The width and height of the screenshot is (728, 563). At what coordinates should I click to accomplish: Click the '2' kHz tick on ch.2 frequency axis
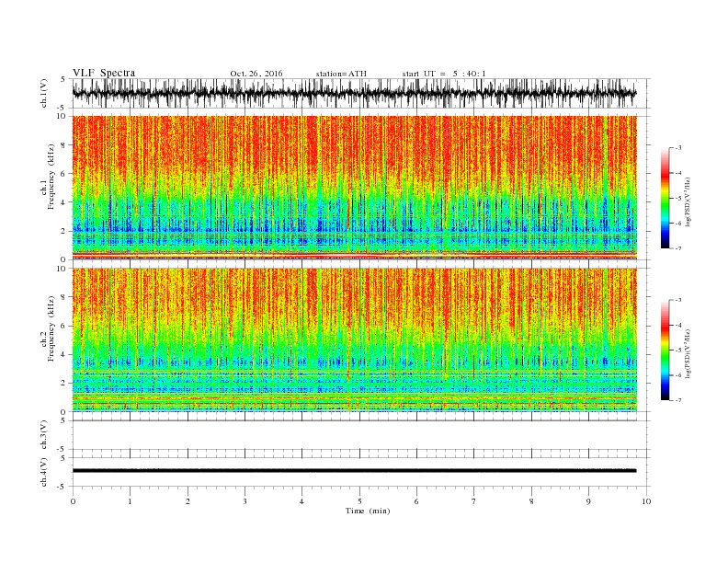tap(63, 384)
